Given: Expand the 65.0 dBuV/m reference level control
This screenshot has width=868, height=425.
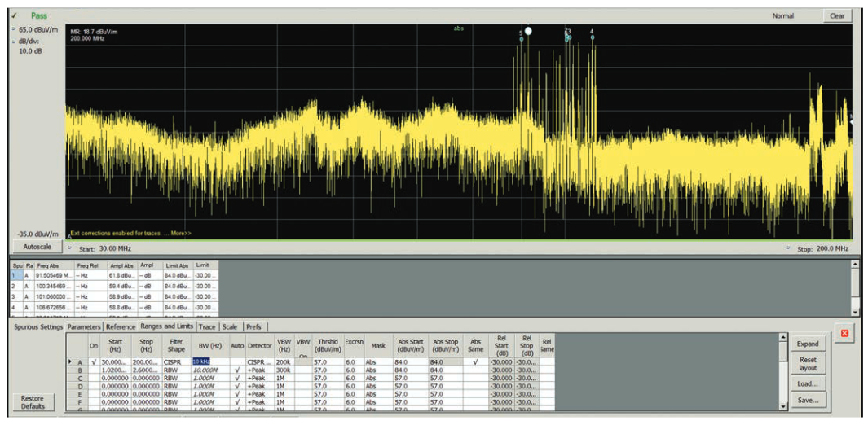Looking at the screenshot, I should click(14, 30).
